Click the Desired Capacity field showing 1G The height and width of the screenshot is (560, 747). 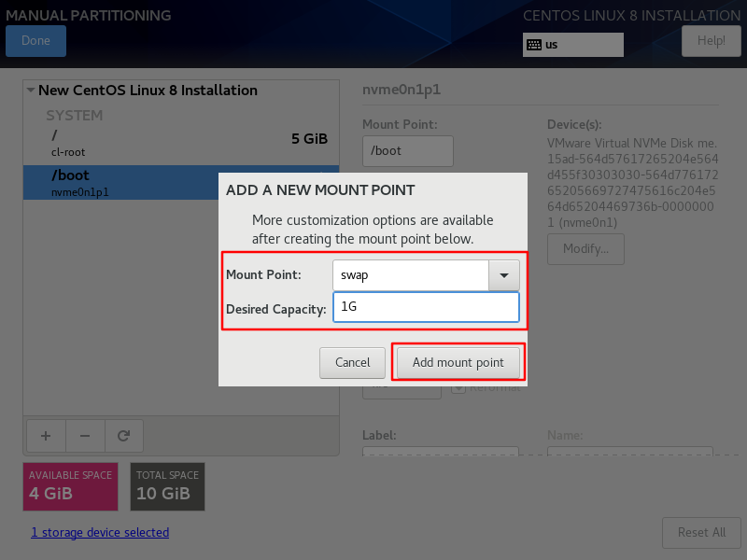click(x=426, y=307)
